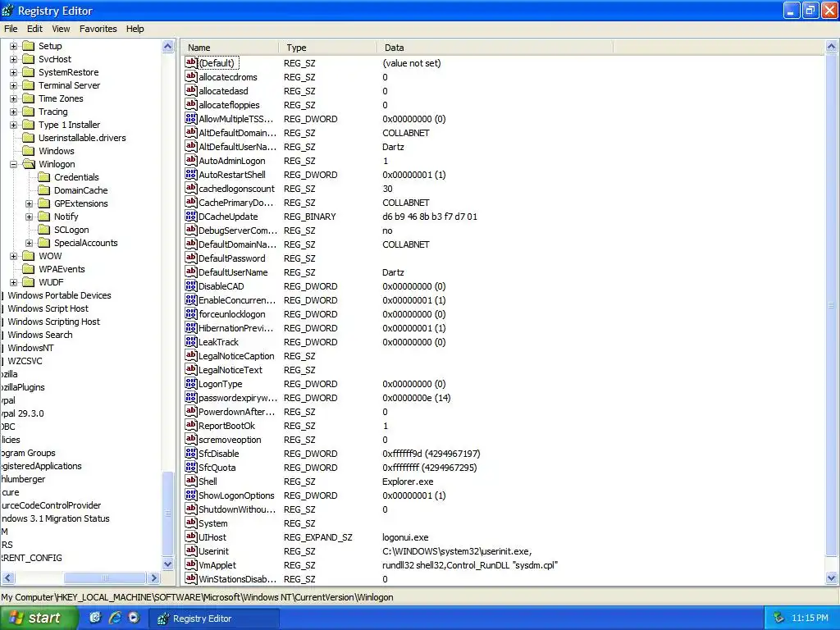Screen dimensions: 840x630
Task: Click the Registry Editor taskbar button
Action: click(x=215, y=619)
